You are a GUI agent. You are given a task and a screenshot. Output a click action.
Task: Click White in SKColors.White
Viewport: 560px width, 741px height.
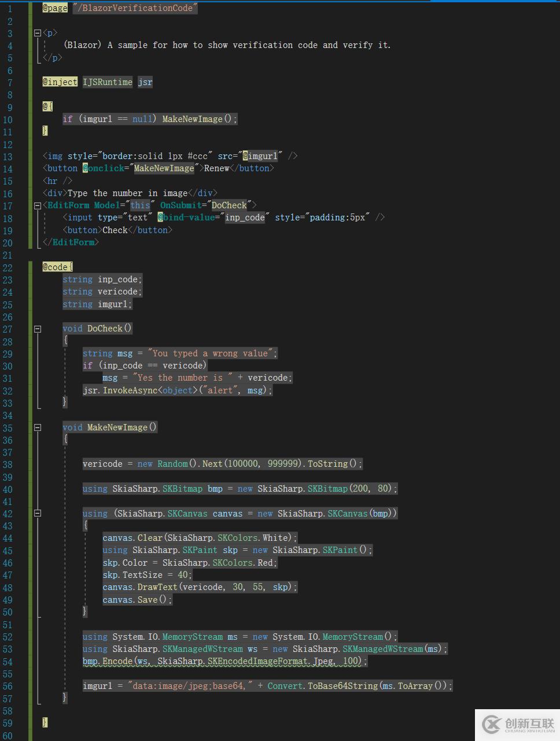tap(275, 538)
